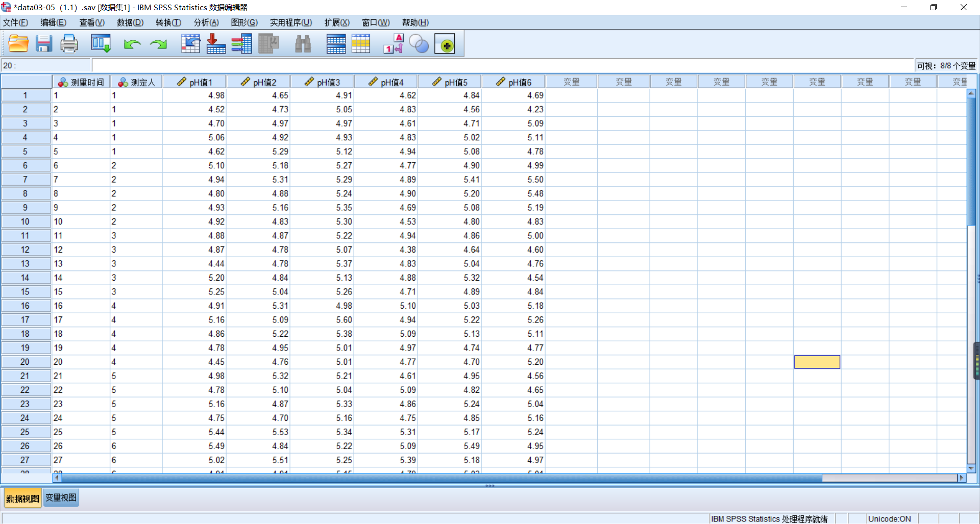
Task: Open the Go to case icon
Action: (x=190, y=44)
